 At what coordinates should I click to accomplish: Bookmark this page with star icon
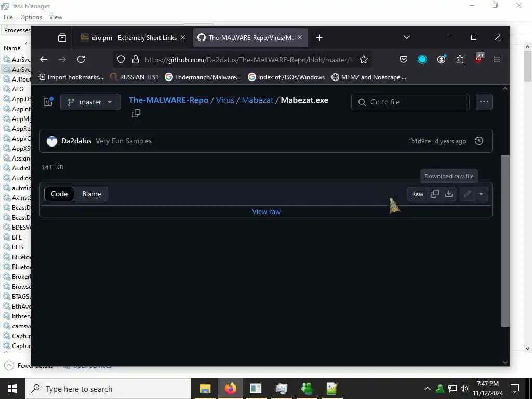(363, 60)
